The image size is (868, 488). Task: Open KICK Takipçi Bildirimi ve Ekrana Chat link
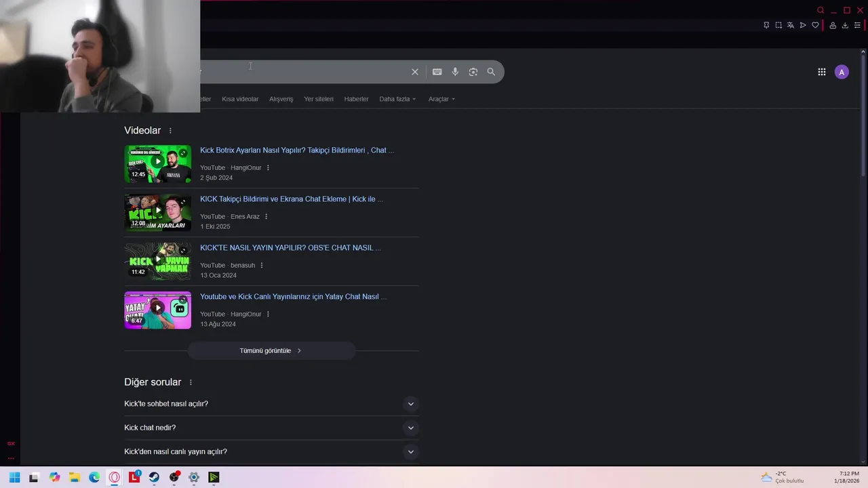[292, 199]
